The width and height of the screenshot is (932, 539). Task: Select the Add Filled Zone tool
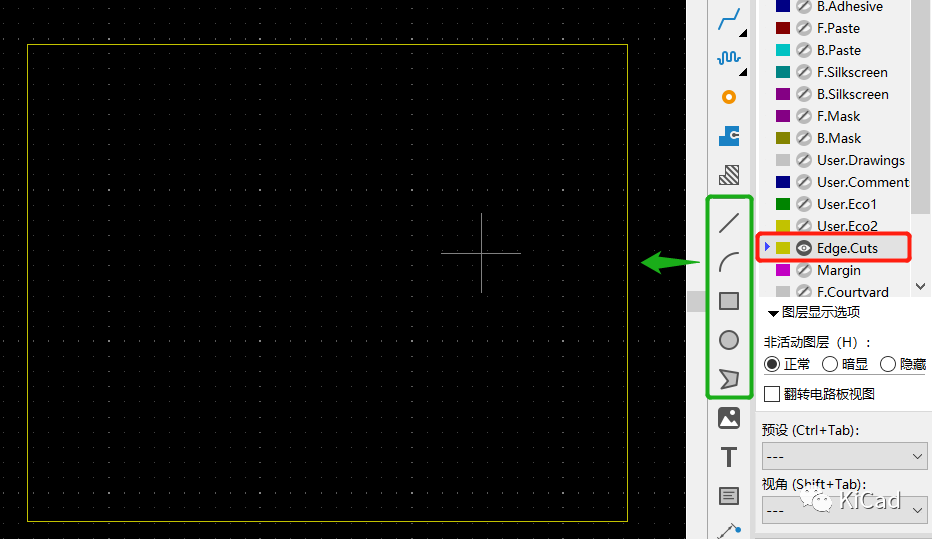click(x=729, y=136)
